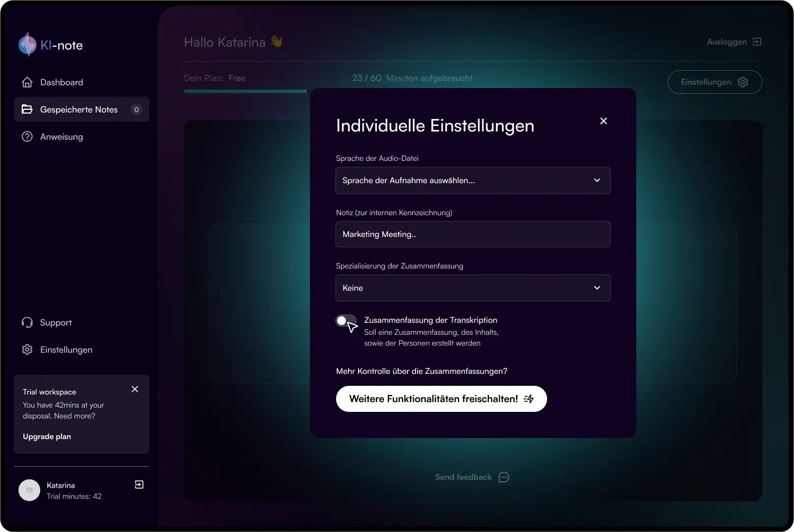Click Katarina's profile avatar
Screen dimensions: 794x532
pos(29,490)
